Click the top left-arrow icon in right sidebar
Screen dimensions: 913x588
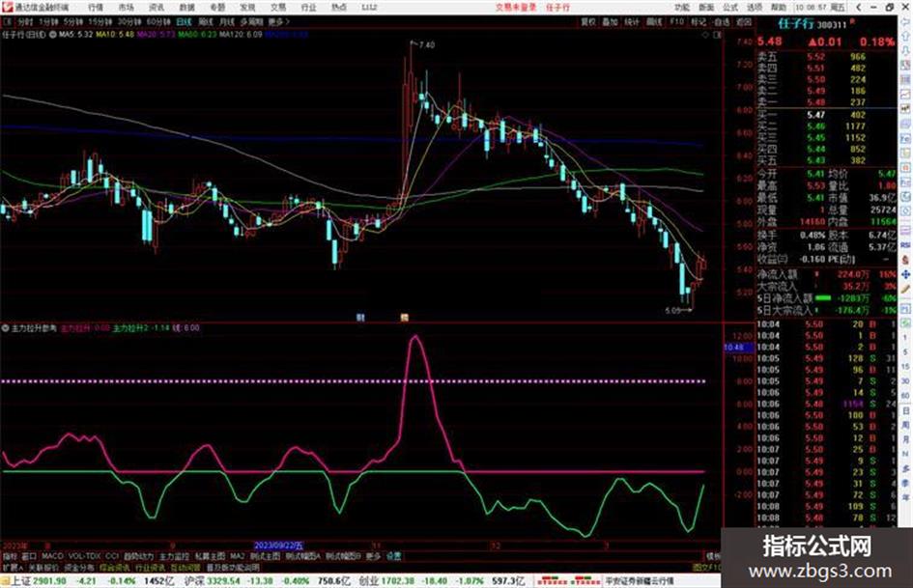905,22
